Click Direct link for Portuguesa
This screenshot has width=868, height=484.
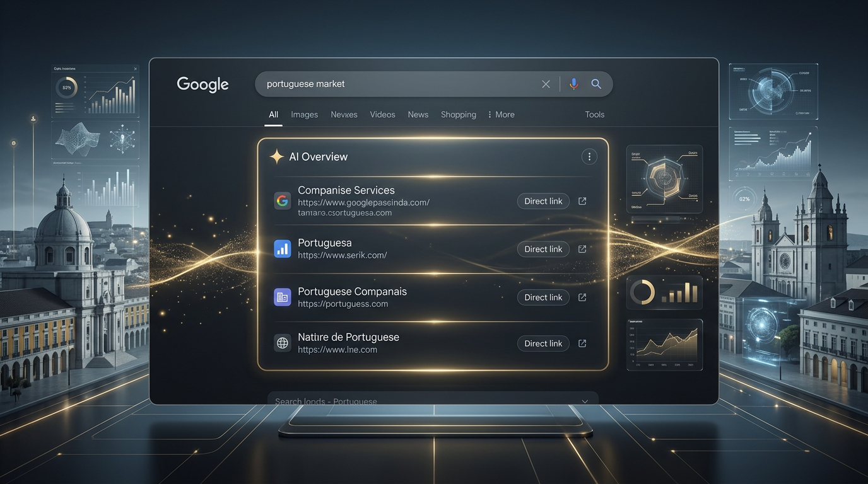[x=543, y=249]
